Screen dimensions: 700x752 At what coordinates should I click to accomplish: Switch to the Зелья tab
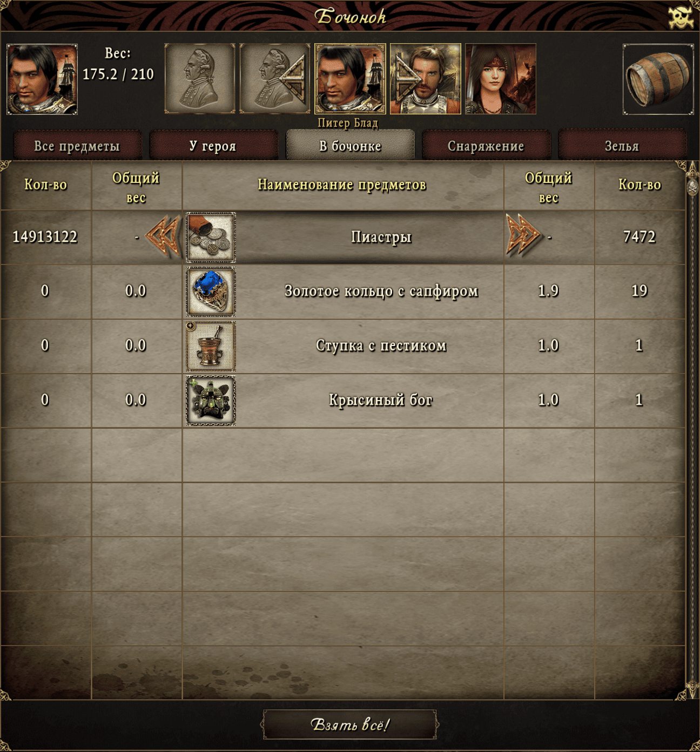pos(622,146)
